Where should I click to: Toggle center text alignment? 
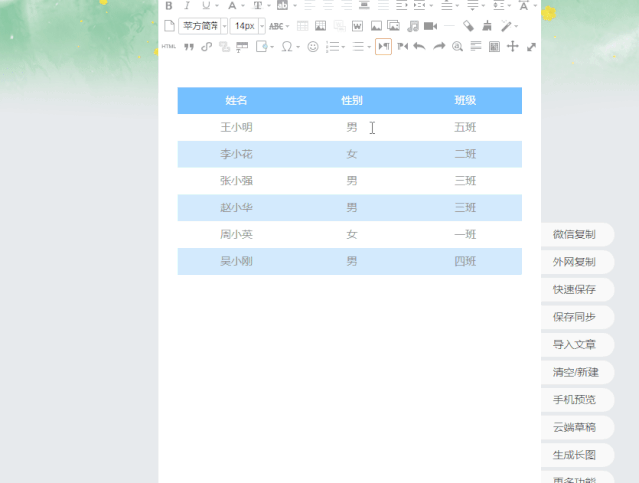(x=328, y=6)
